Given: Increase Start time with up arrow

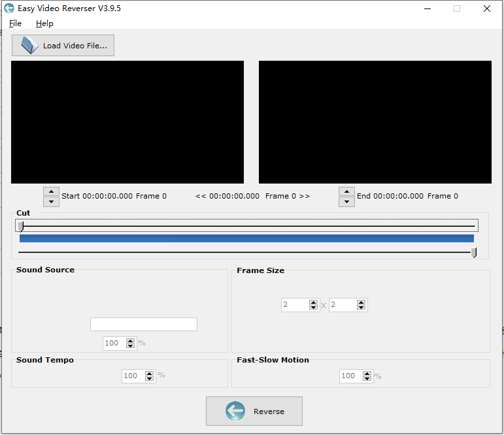Looking at the screenshot, I should 51,192.
